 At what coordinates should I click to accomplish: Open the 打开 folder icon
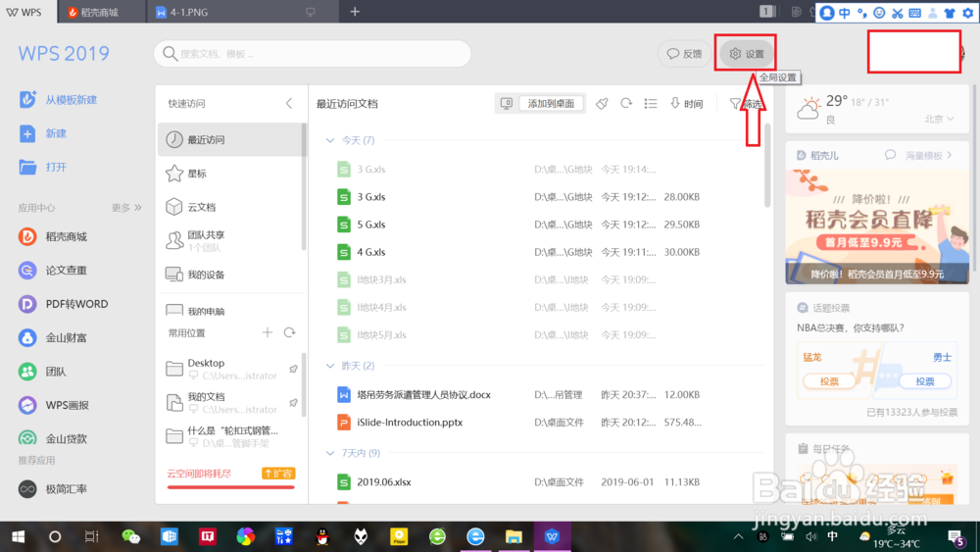pos(27,167)
